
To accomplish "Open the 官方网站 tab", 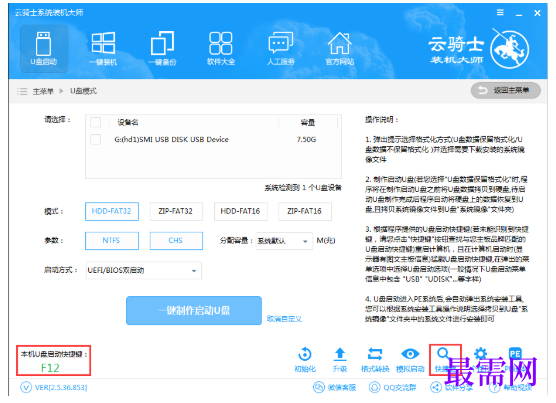I will click(340, 49).
